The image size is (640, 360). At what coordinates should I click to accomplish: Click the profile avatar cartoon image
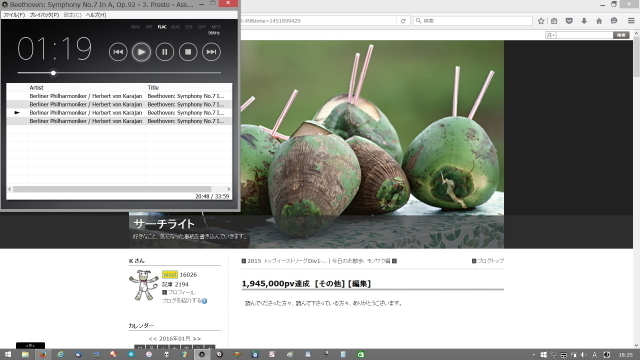point(144,285)
